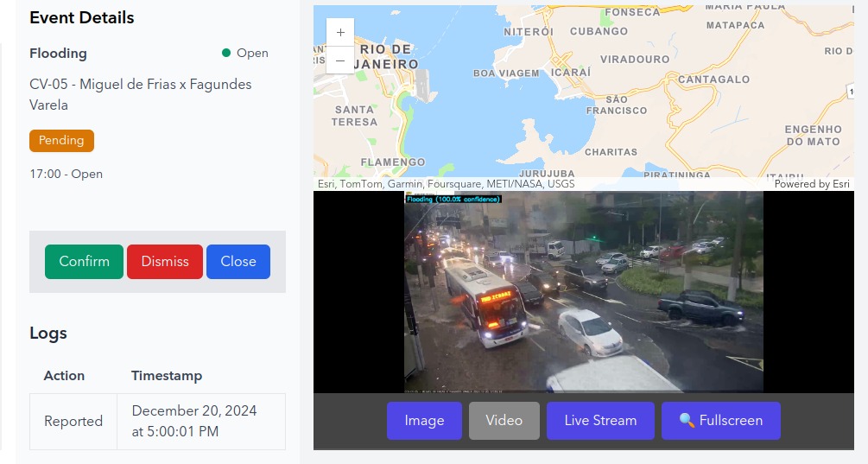Switch media view to Video
Viewport: 868px width, 464px height.
[504, 421]
